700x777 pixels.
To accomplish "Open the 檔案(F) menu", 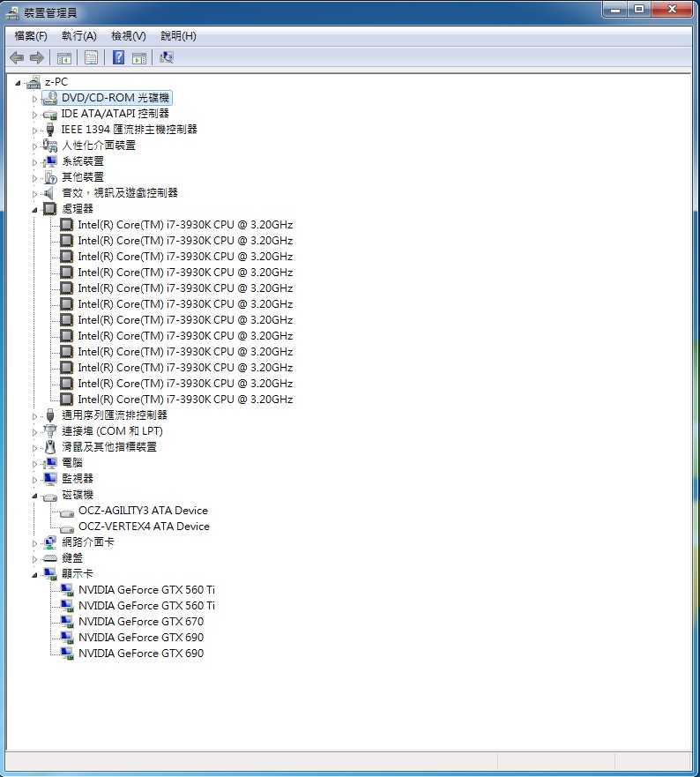I will point(31,36).
